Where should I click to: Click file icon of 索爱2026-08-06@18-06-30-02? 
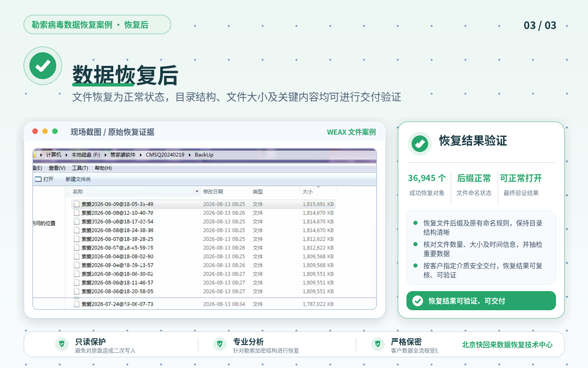(77, 274)
